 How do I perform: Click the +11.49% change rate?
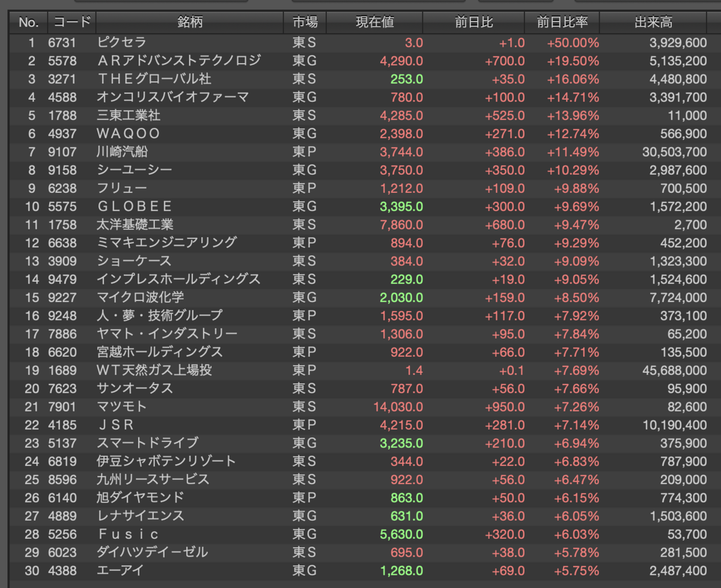click(x=573, y=152)
